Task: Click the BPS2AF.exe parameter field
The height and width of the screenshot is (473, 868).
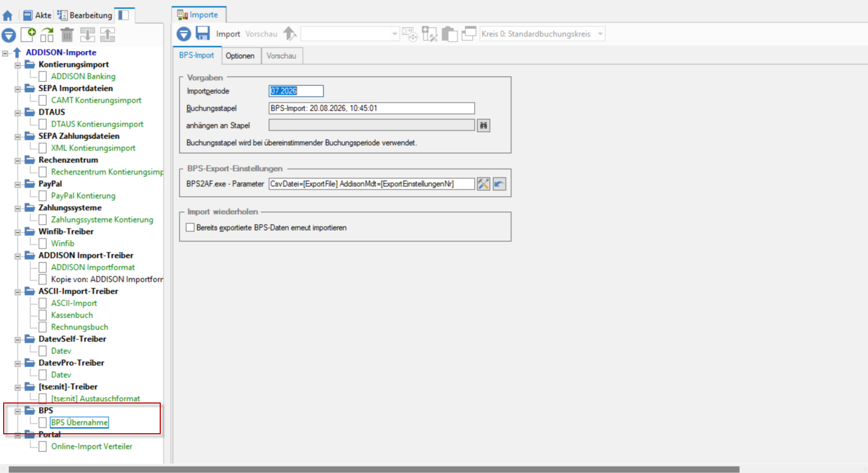Action: tap(371, 184)
